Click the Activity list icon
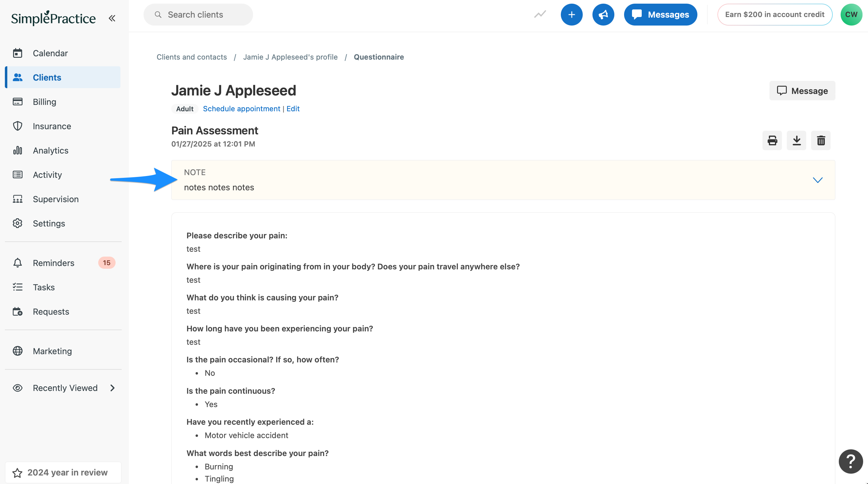The image size is (868, 484). [18, 175]
